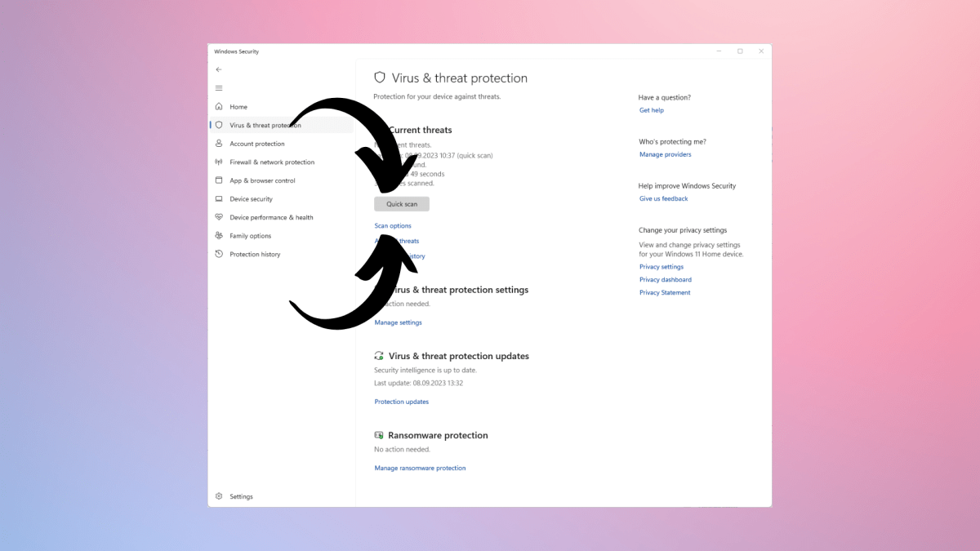Image resolution: width=980 pixels, height=551 pixels.
Task: Click 'Last update: 08.09.2023 13:32' text
Action: 418,383
